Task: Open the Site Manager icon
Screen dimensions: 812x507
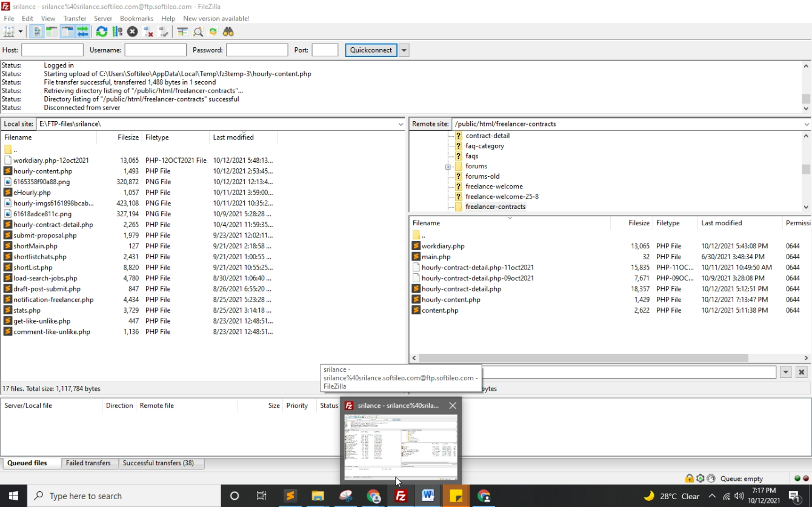Action: pos(9,31)
